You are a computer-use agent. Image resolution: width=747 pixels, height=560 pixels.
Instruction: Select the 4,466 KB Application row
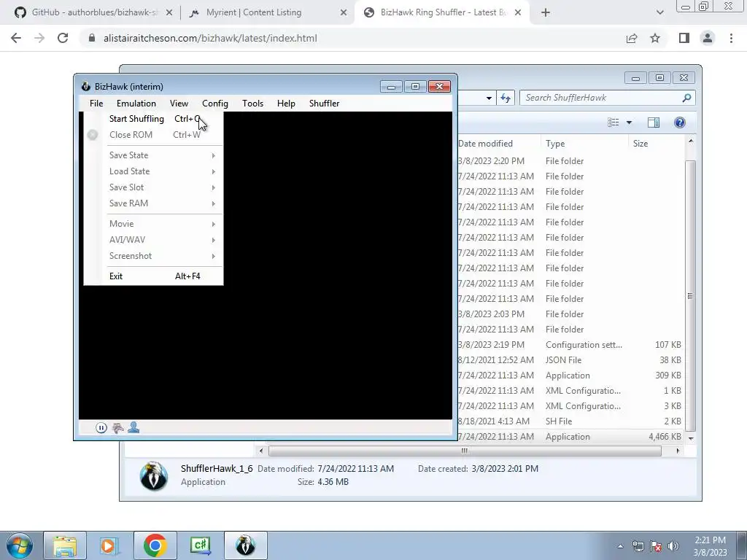[x=569, y=437]
